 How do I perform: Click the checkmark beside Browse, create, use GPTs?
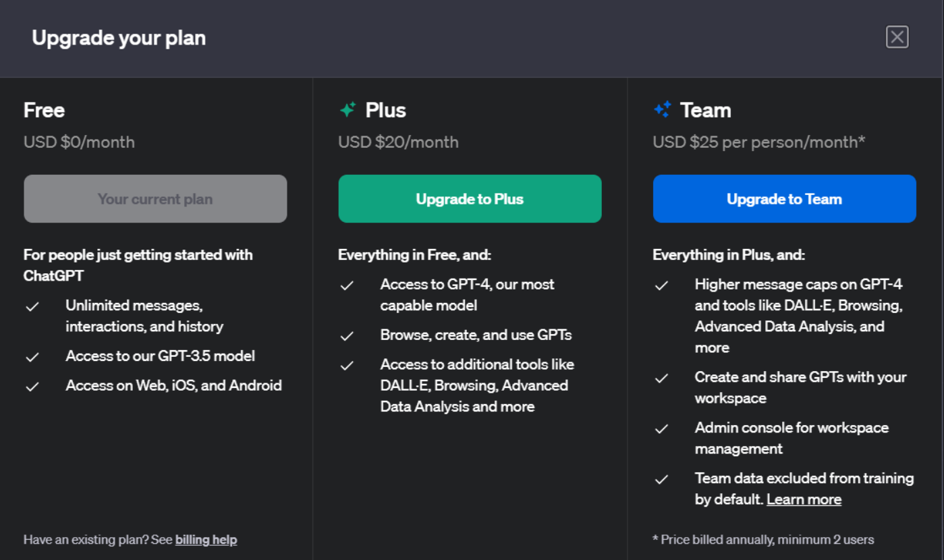pos(347,336)
